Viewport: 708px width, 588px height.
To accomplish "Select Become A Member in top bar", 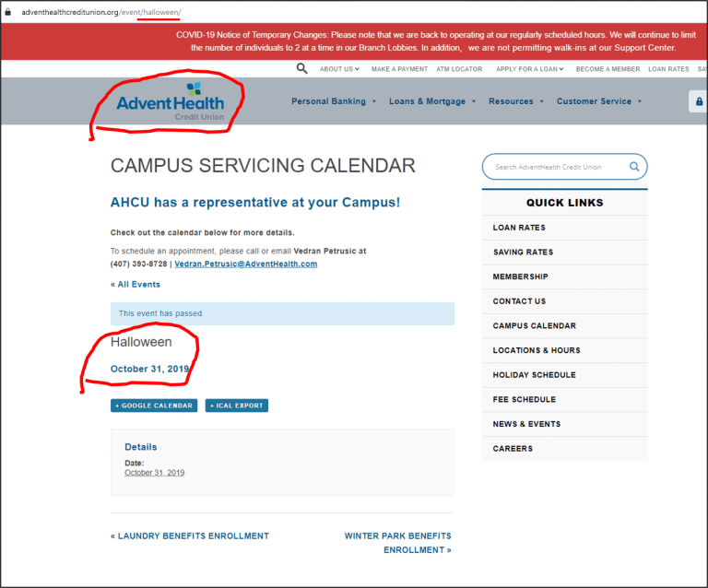I will [608, 69].
